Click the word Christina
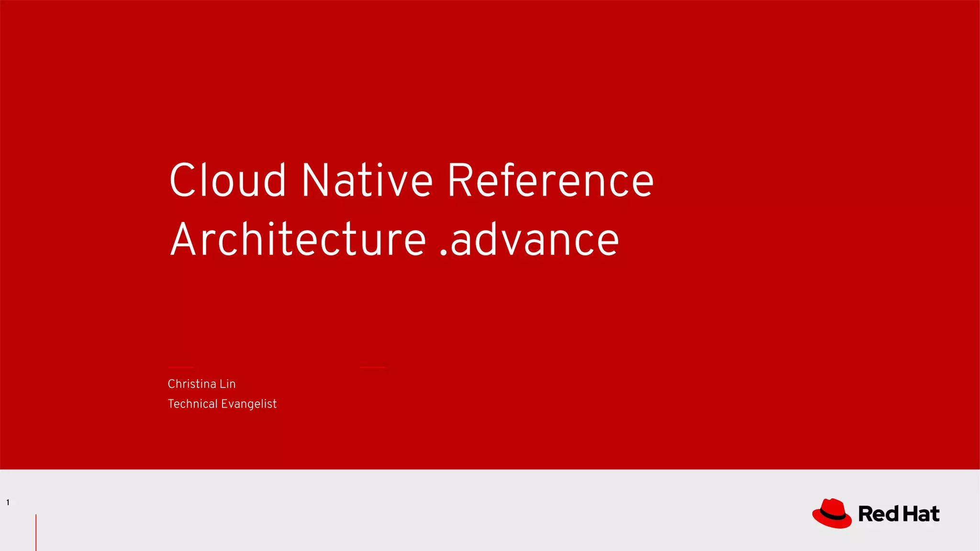Viewport: 980px width, 551px height. coord(192,384)
